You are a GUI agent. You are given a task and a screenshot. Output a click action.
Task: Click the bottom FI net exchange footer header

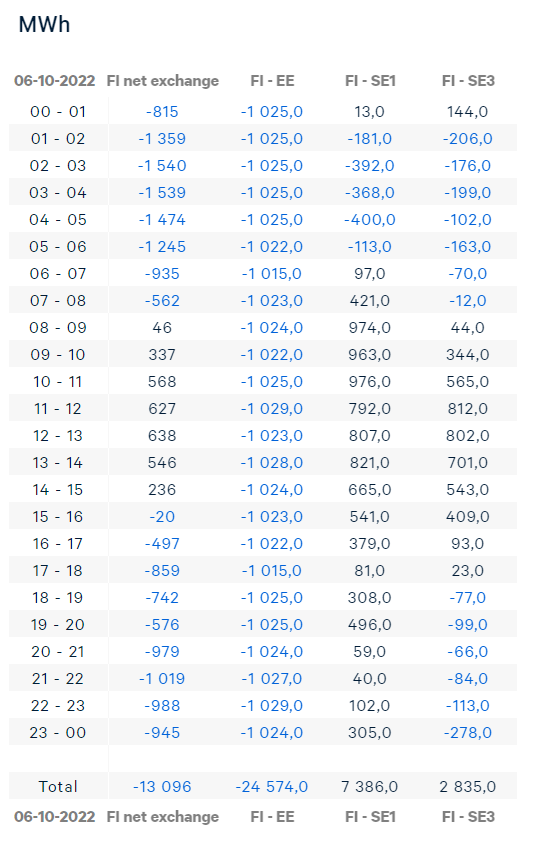tap(162, 817)
